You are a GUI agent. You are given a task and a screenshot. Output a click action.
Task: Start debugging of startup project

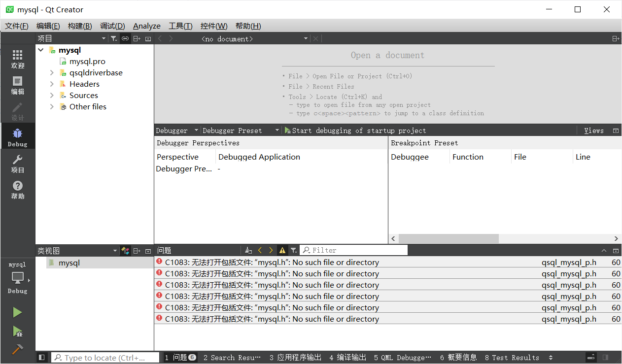coord(355,131)
